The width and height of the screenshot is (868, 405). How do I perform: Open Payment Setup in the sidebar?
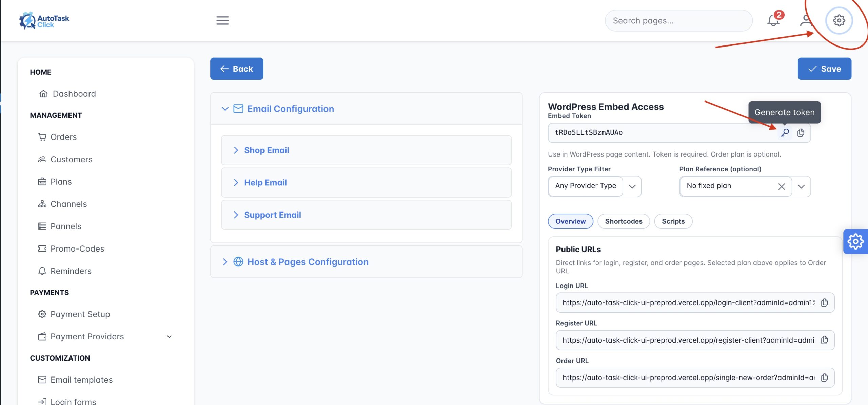(x=74, y=314)
